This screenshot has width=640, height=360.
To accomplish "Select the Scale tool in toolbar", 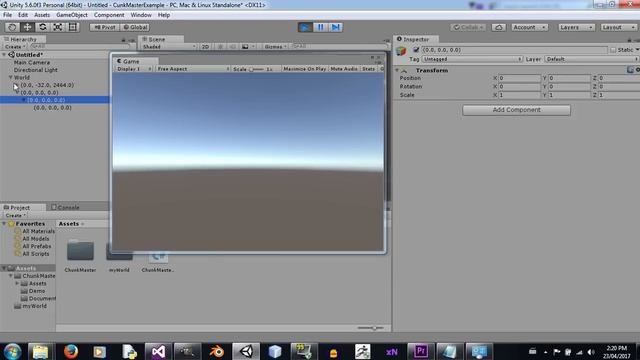I will [x=58, y=27].
